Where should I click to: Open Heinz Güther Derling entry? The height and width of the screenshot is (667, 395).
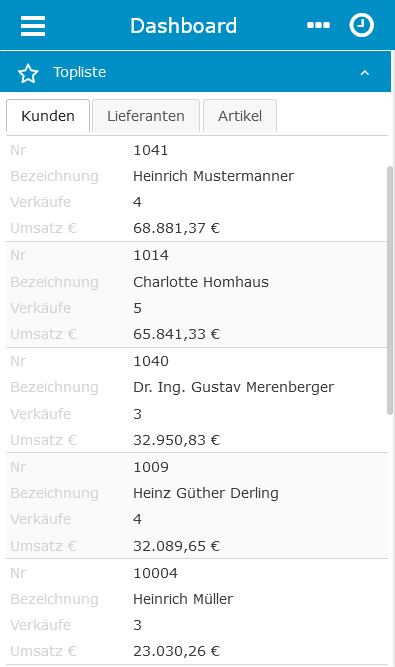click(206, 493)
